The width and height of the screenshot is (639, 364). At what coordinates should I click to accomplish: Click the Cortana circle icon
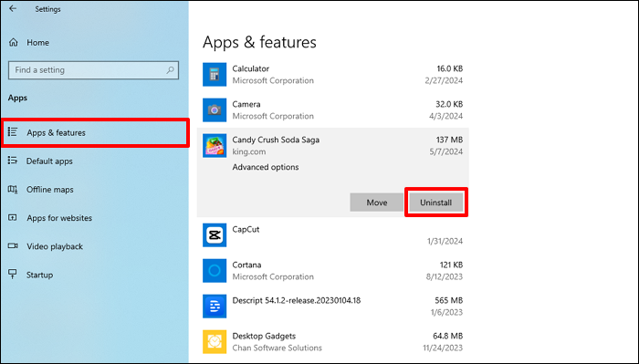(x=215, y=270)
